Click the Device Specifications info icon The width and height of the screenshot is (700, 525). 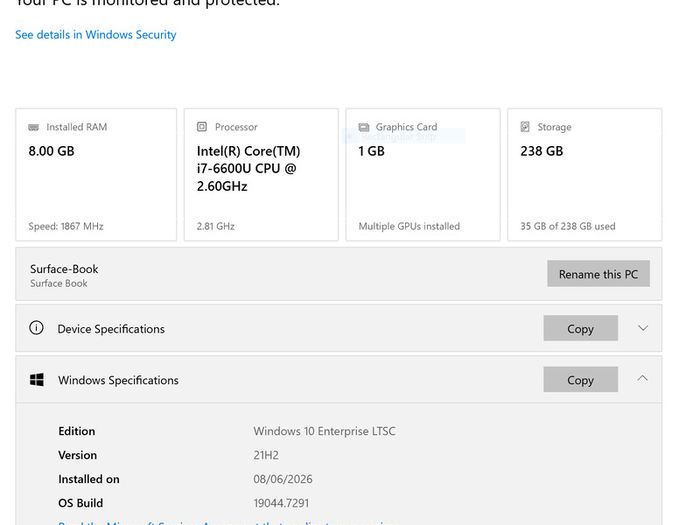click(x=36, y=328)
